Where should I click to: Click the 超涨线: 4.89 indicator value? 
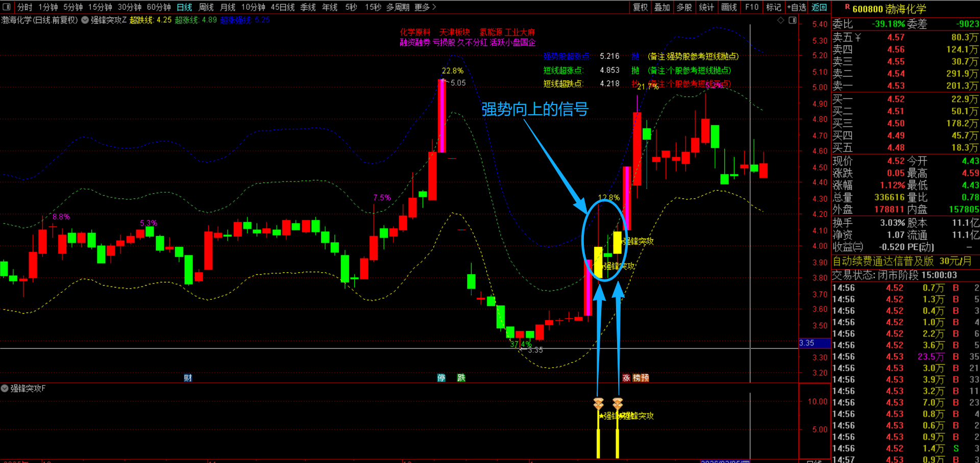point(196,20)
